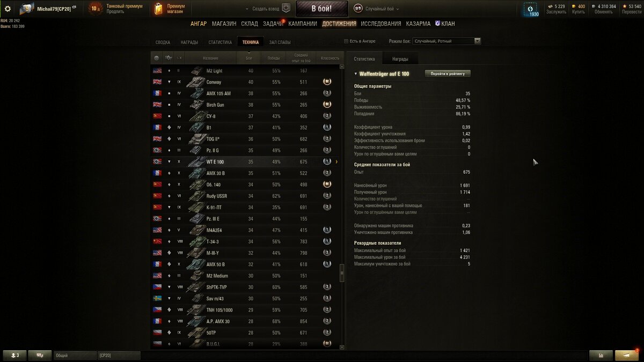Open the contacts icon at bottom left
The height and width of the screenshot is (362, 644).
pos(15,355)
